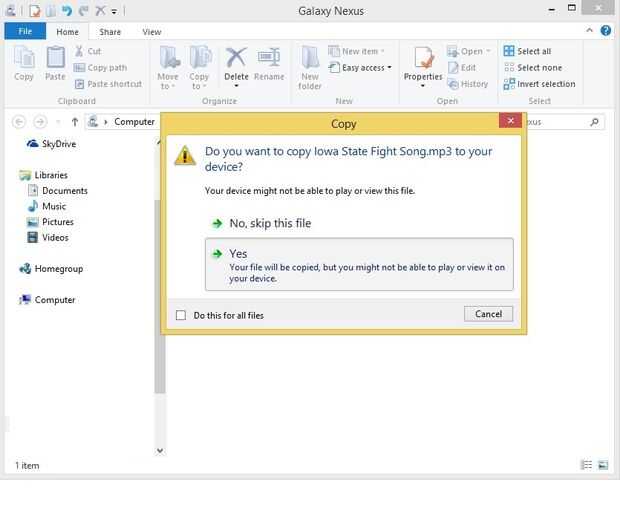Click the search magnifier icon

click(594, 122)
